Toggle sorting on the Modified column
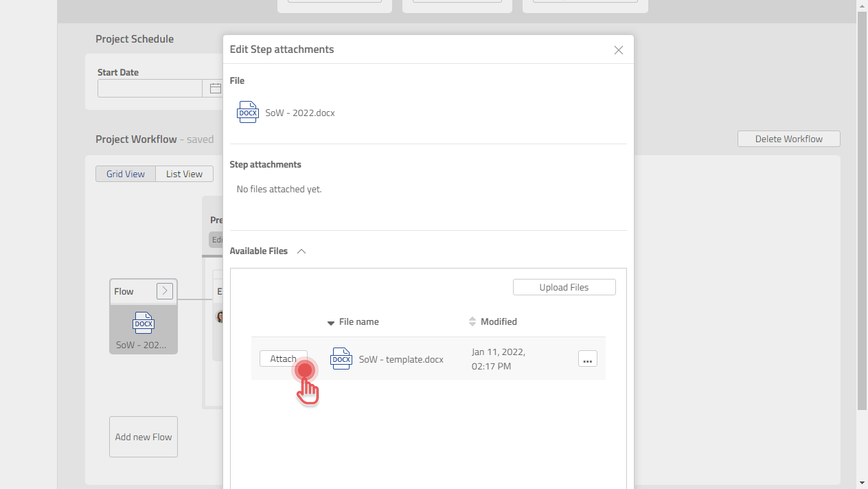This screenshot has height=489, width=868. click(x=472, y=321)
